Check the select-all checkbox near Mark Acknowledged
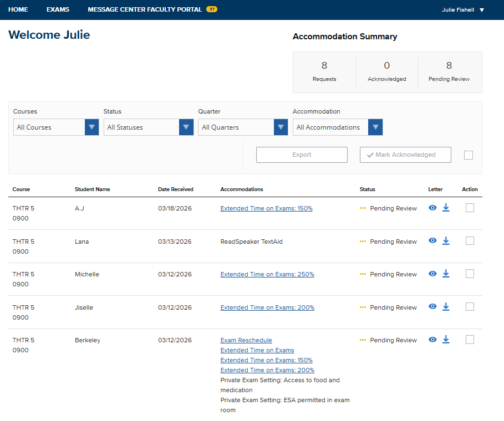504x421 pixels. pos(469,155)
